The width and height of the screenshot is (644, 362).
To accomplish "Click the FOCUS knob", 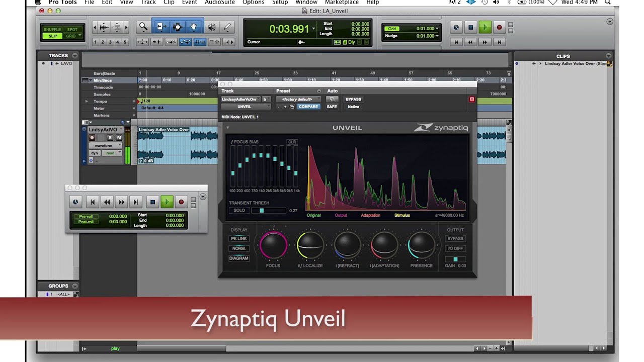I will coord(273,245).
